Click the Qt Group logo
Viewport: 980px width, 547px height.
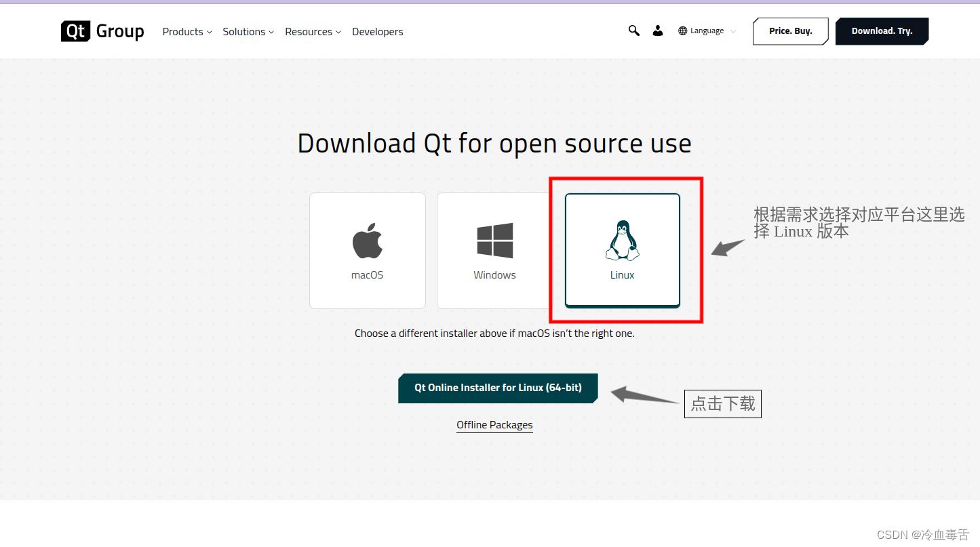102,31
